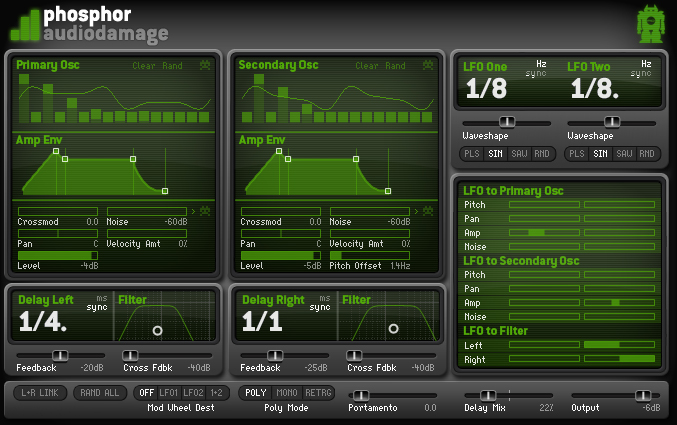
Task: Toggle the L+R LINK button
Action: click(x=40, y=393)
